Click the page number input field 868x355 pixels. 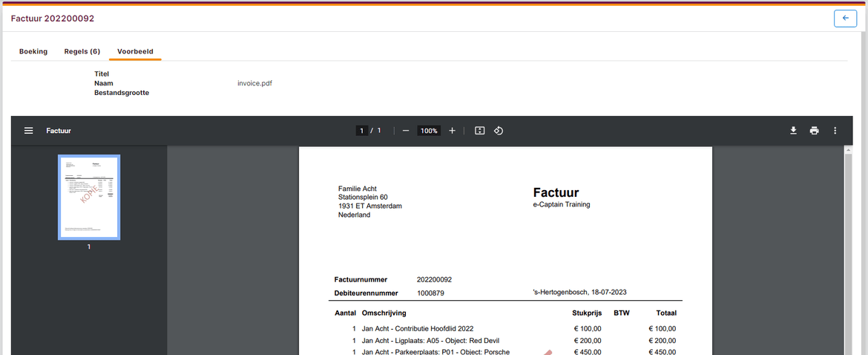361,131
